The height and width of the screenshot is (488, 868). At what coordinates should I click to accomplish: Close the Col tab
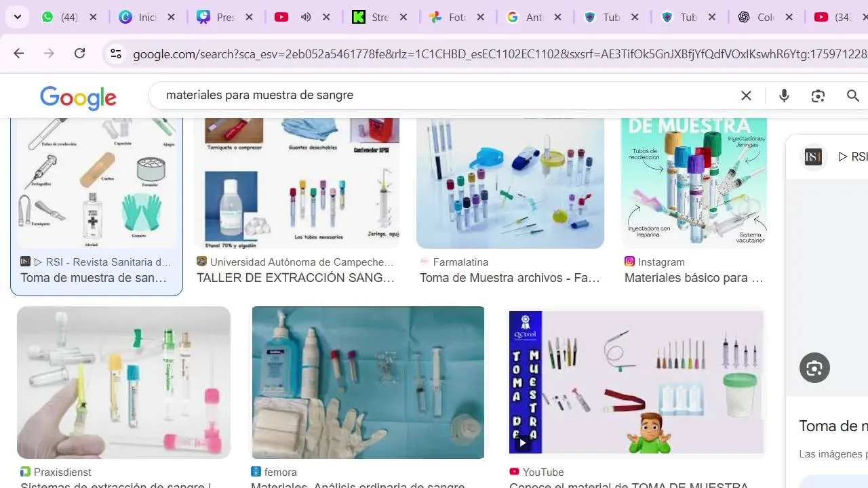point(789,17)
